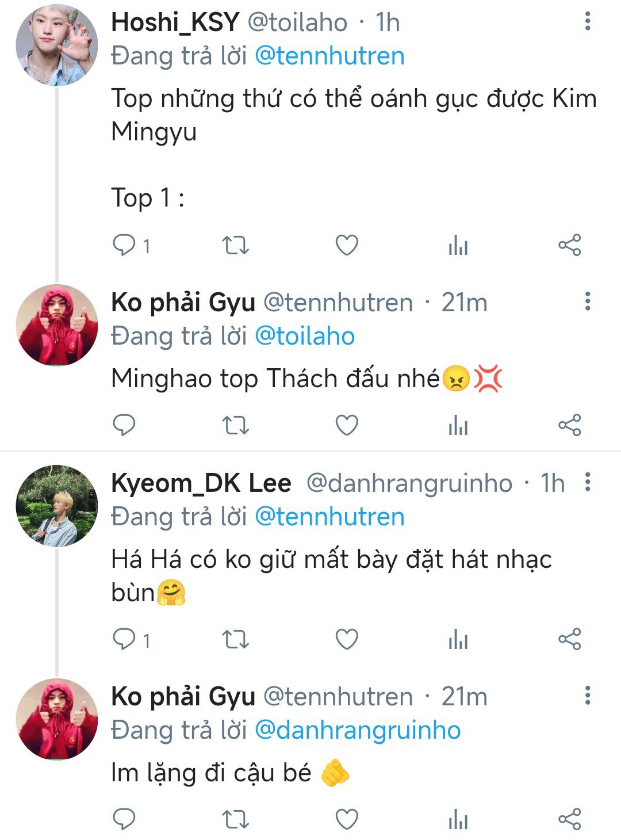Open Hoshi_KSY's profile picture

(56, 46)
